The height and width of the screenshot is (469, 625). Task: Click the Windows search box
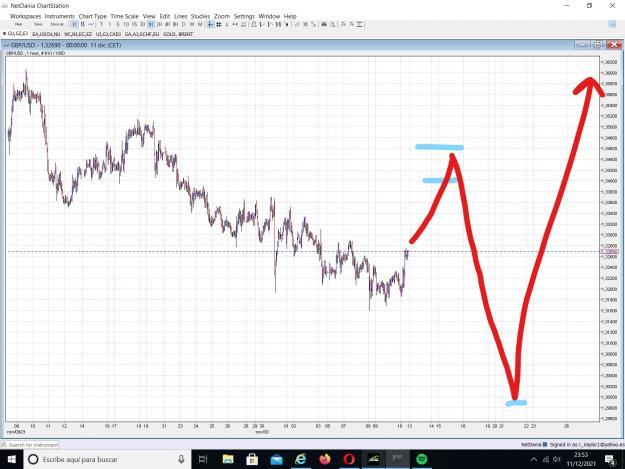coord(107,459)
